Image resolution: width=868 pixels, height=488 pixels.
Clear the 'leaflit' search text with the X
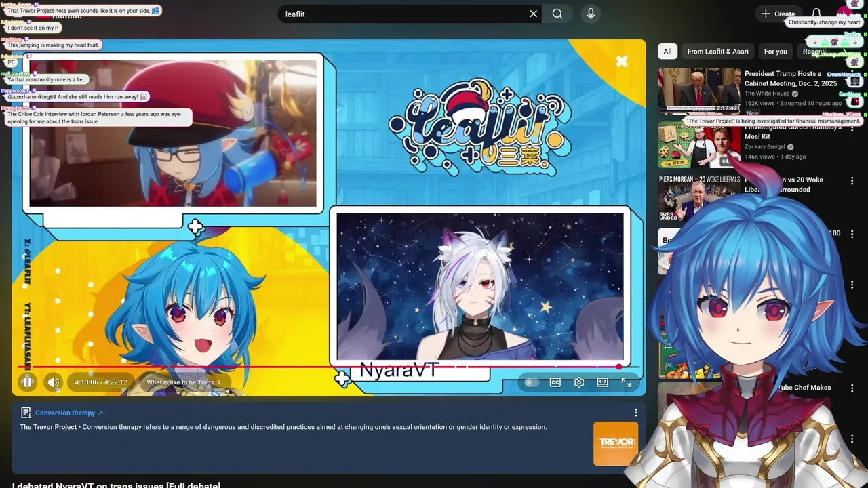click(534, 14)
